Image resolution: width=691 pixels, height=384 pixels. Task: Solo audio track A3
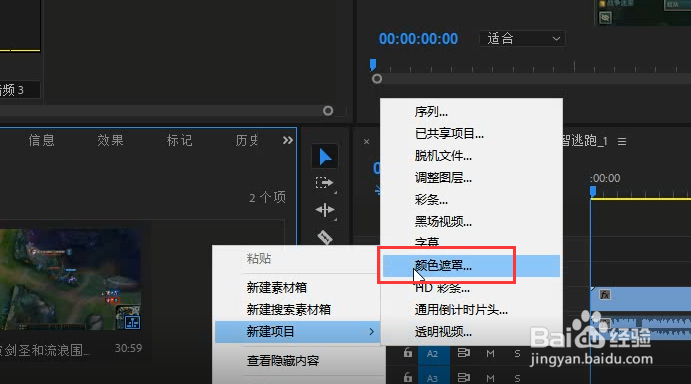[x=517, y=378]
